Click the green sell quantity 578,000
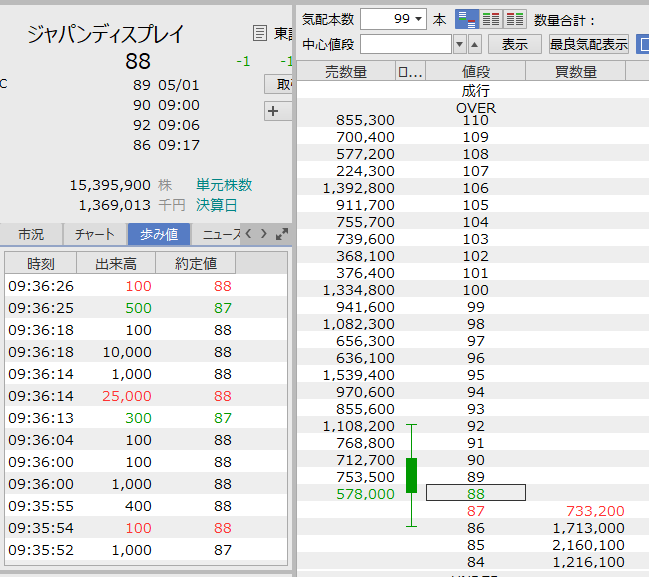This screenshot has width=649, height=577. [x=365, y=494]
